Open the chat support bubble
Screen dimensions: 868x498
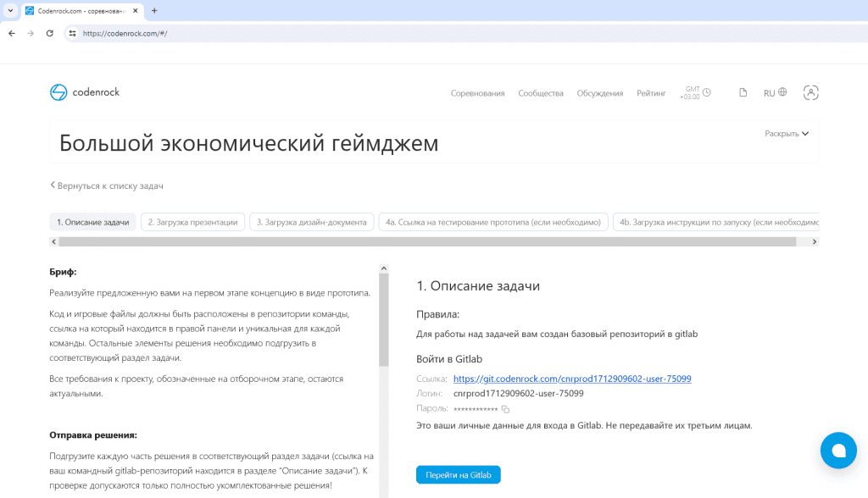click(x=837, y=451)
